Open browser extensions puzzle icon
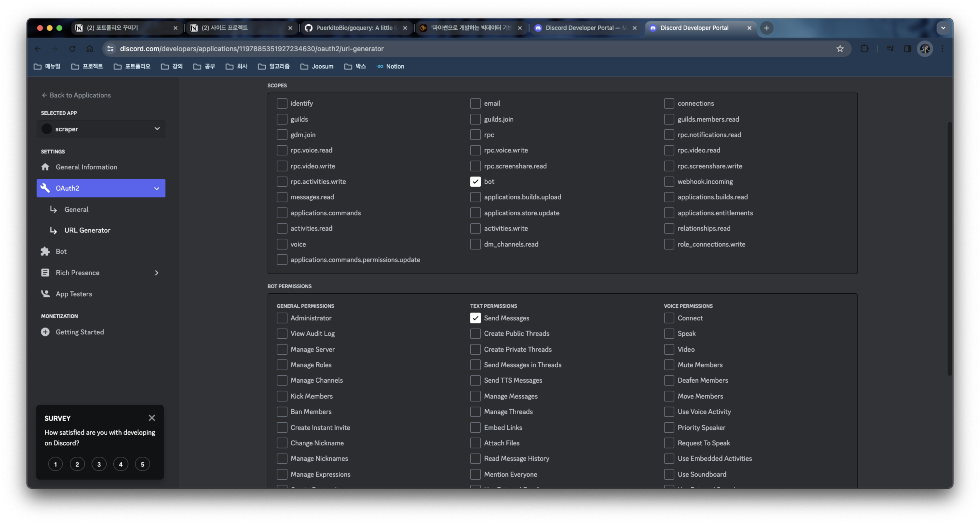The width and height of the screenshot is (980, 524). 864,49
